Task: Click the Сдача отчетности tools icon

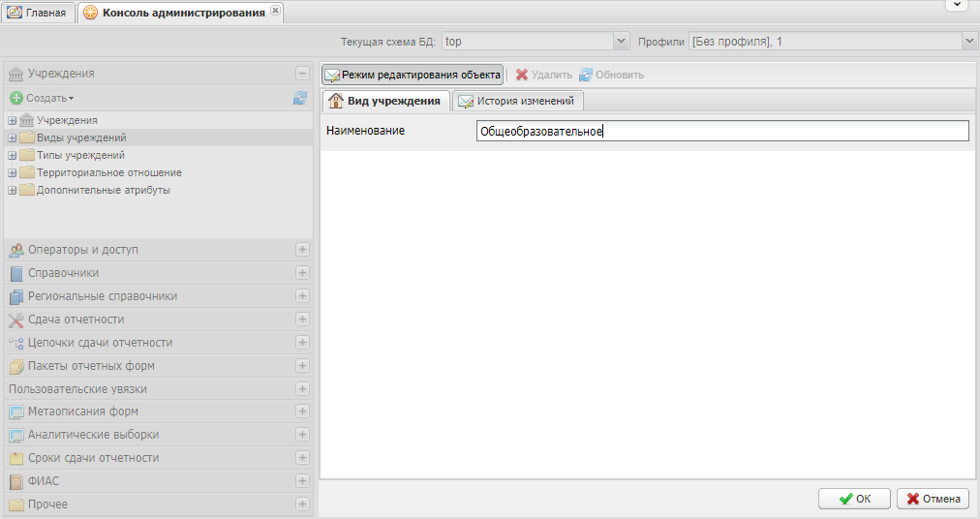Action: tap(15, 320)
